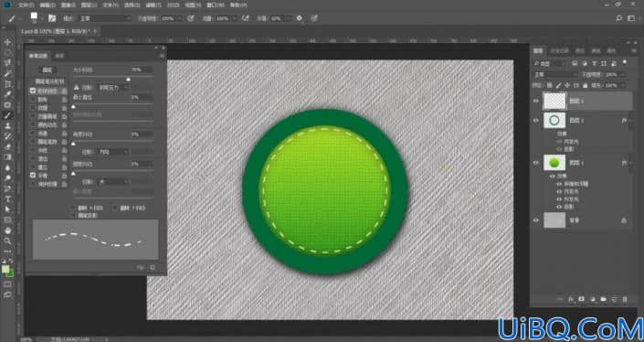Enable the Texture (纹理) checkbox

pos(33,108)
